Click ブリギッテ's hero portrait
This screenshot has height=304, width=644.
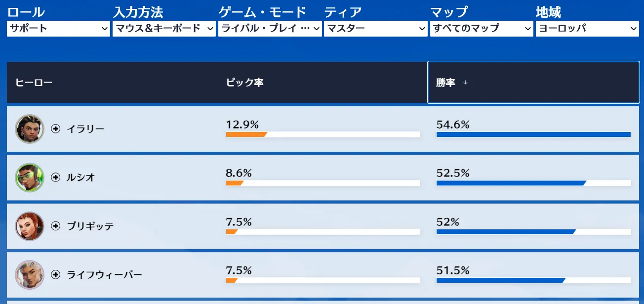pyautogui.click(x=30, y=226)
